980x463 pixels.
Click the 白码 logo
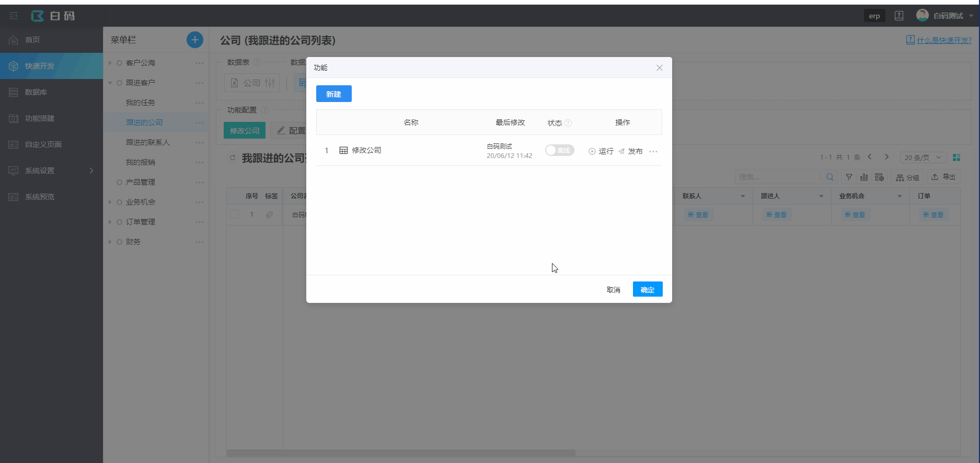click(53, 16)
